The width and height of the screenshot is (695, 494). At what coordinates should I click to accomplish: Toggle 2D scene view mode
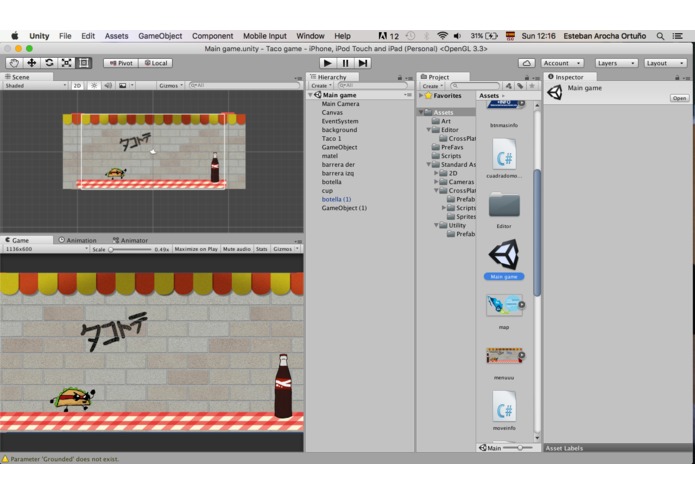tap(77, 86)
